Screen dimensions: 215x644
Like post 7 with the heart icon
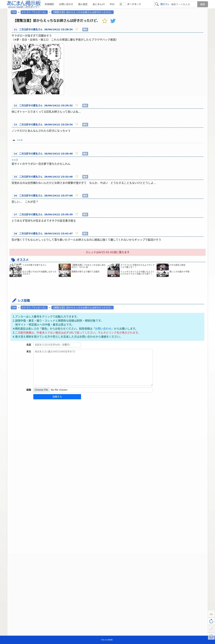click(x=77, y=214)
